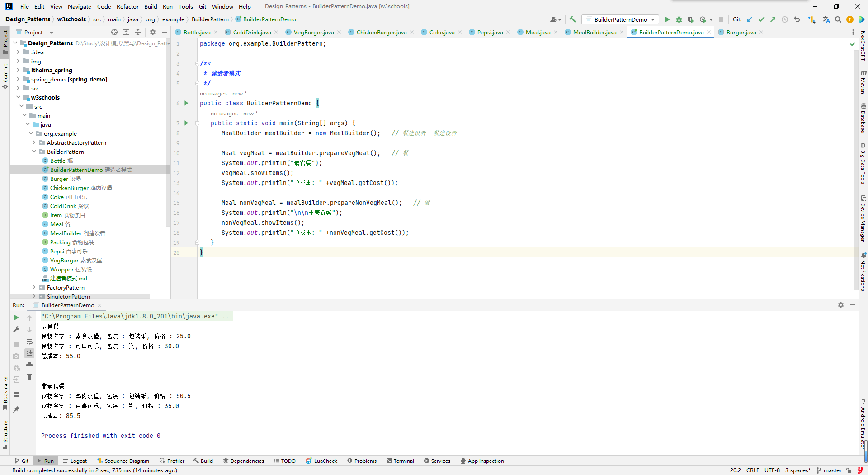Open the BuilderPatternDemo run configuration dropdown
The image size is (868, 475).
tap(620, 19)
